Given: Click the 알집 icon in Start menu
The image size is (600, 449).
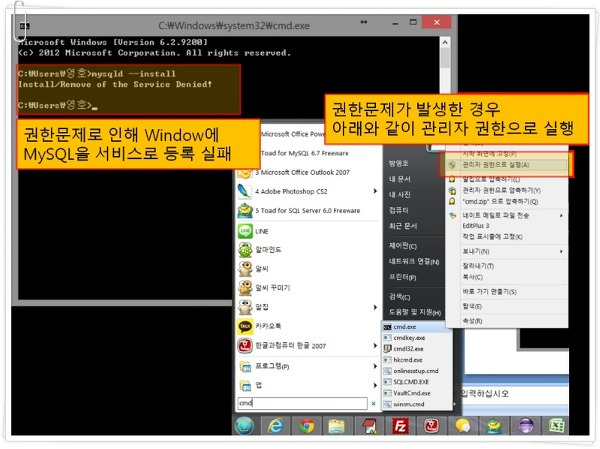Looking at the screenshot, I should (x=245, y=307).
